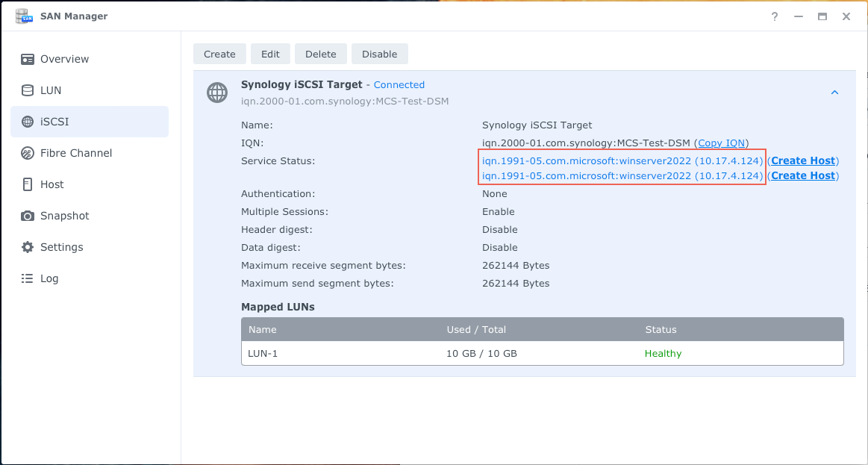Click the Maximum send segment bytes value
Viewport: 868px width, 465px height.
pos(516,284)
